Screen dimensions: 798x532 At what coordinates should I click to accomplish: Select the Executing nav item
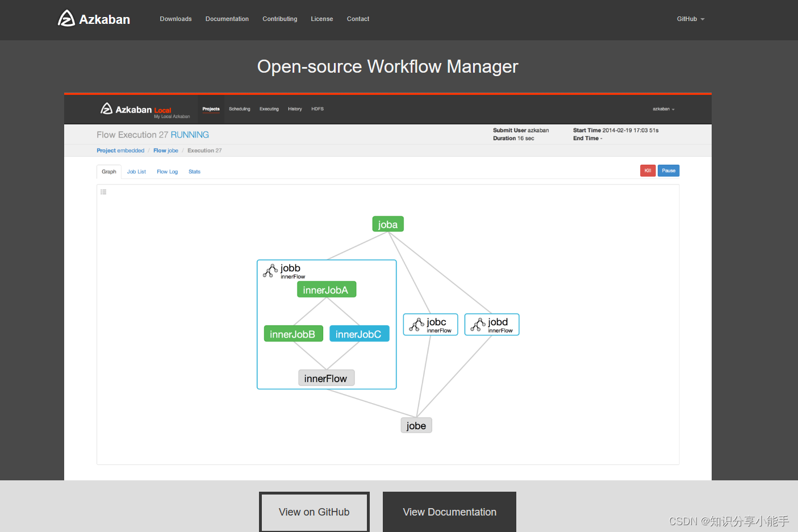tap(269, 109)
